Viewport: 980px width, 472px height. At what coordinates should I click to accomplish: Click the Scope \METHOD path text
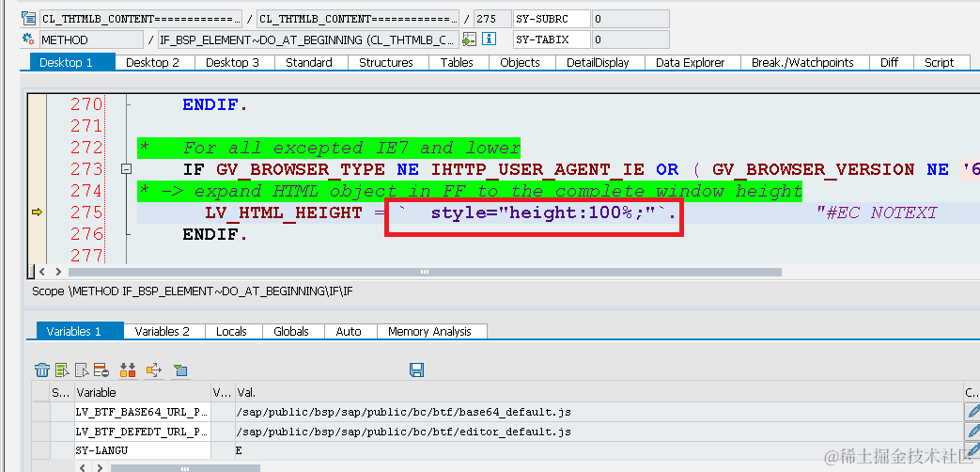(192, 291)
